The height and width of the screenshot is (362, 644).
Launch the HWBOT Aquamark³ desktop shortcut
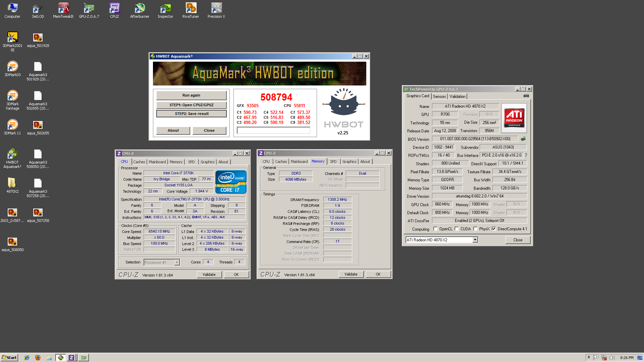click(12, 158)
